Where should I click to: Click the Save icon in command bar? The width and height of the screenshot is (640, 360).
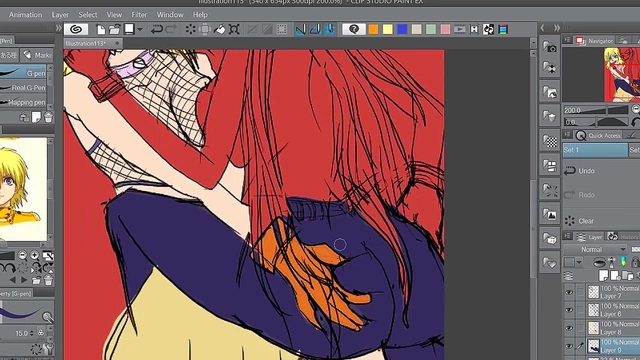point(129,29)
